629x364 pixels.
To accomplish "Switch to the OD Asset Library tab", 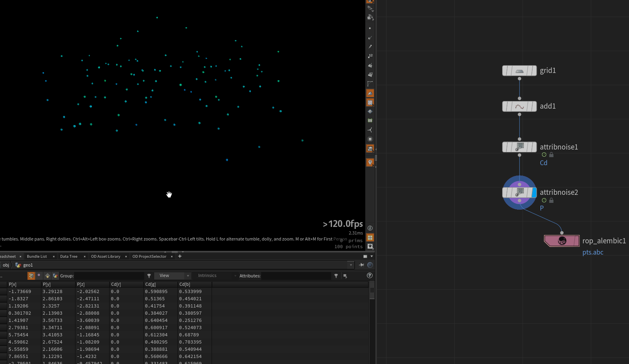I will (x=106, y=257).
